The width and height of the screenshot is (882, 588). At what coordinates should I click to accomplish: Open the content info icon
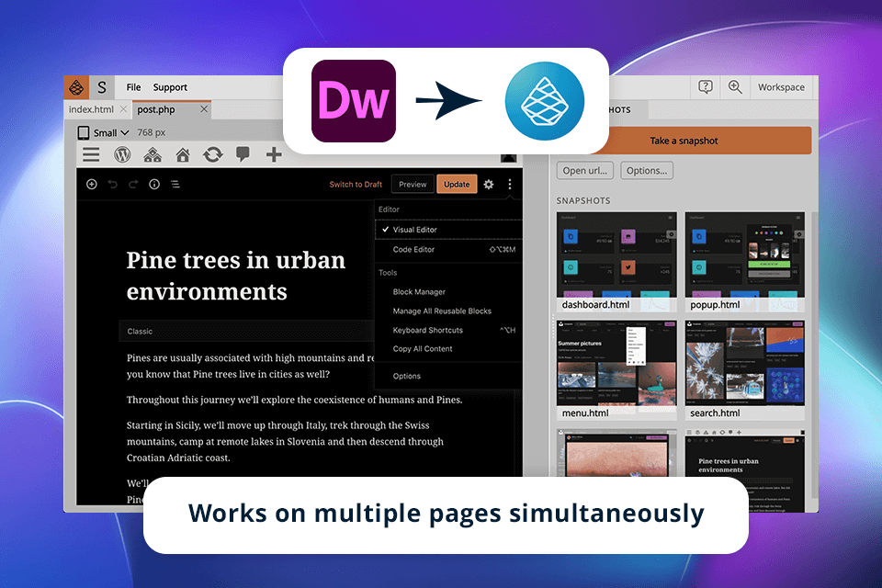coord(154,184)
